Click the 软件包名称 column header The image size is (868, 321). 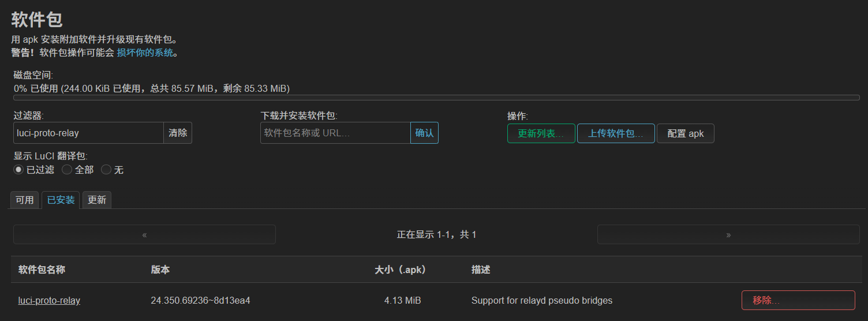pos(42,270)
